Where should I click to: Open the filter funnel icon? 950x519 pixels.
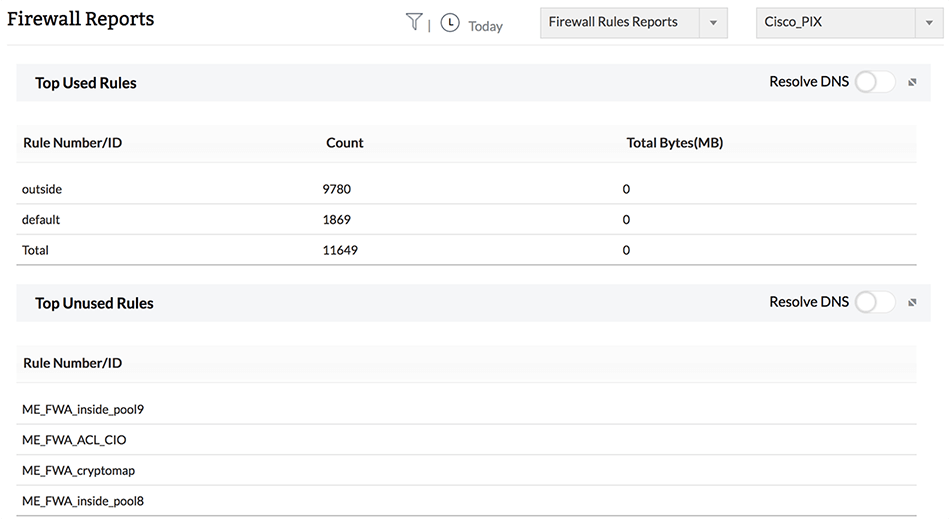[414, 22]
